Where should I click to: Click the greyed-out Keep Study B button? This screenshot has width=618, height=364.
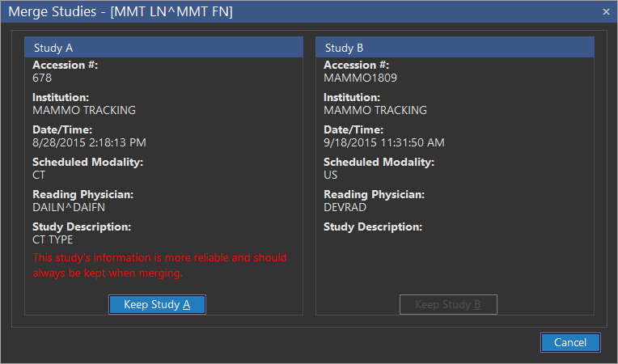click(x=448, y=304)
